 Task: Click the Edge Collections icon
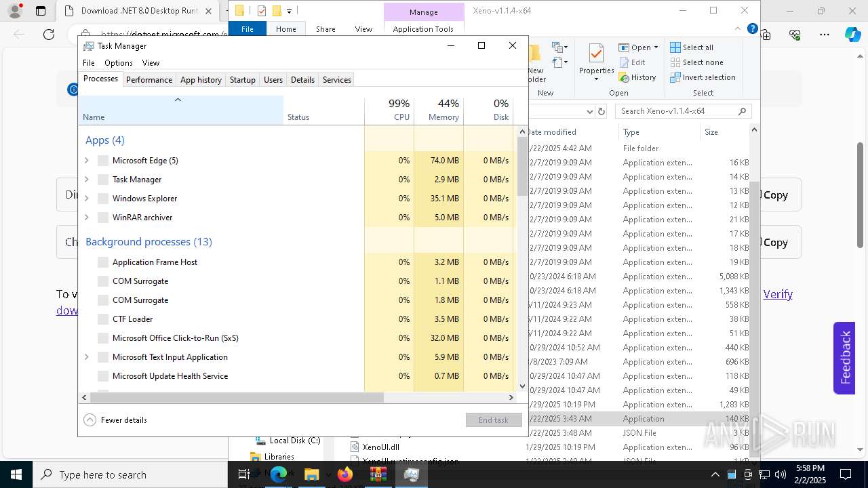[x=766, y=35]
